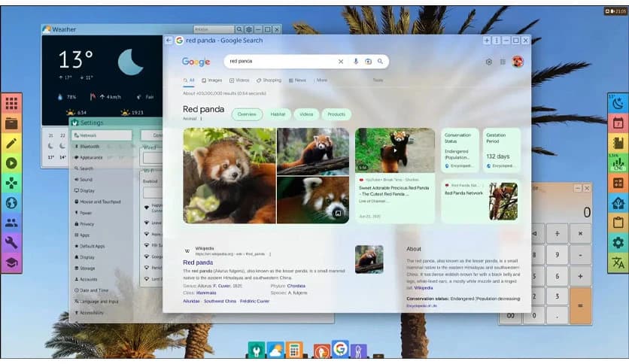
Task: Click the voice search microphone icon
Action: click(x=355, y=62)
